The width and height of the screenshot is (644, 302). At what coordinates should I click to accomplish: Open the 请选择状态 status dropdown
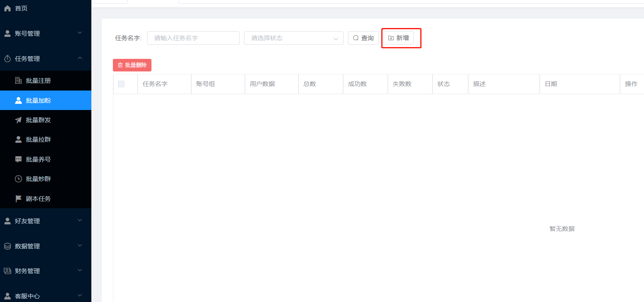point(293,38)
